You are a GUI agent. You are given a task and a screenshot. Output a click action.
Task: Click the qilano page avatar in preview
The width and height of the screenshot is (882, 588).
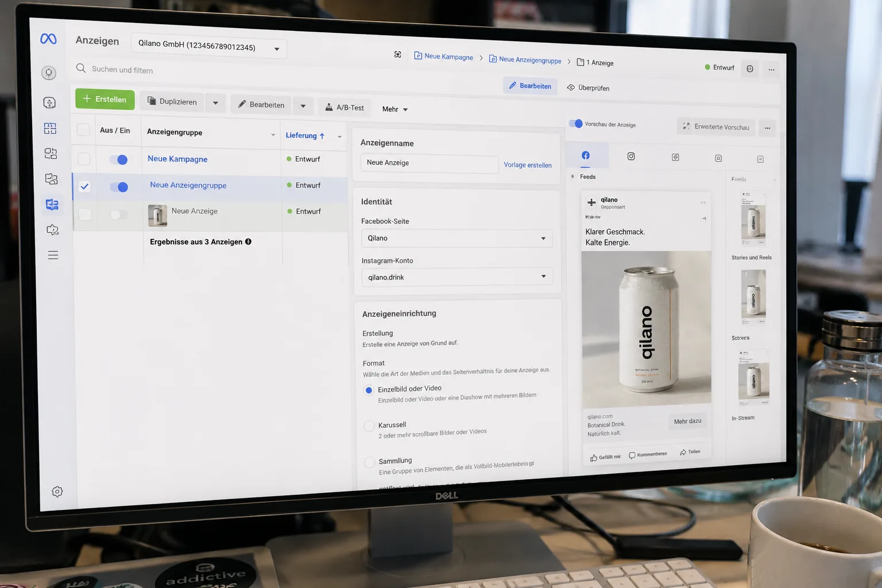[x=591, y=202]
